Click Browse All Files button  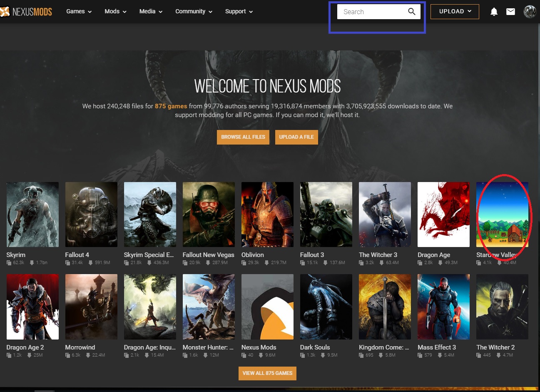243,137
